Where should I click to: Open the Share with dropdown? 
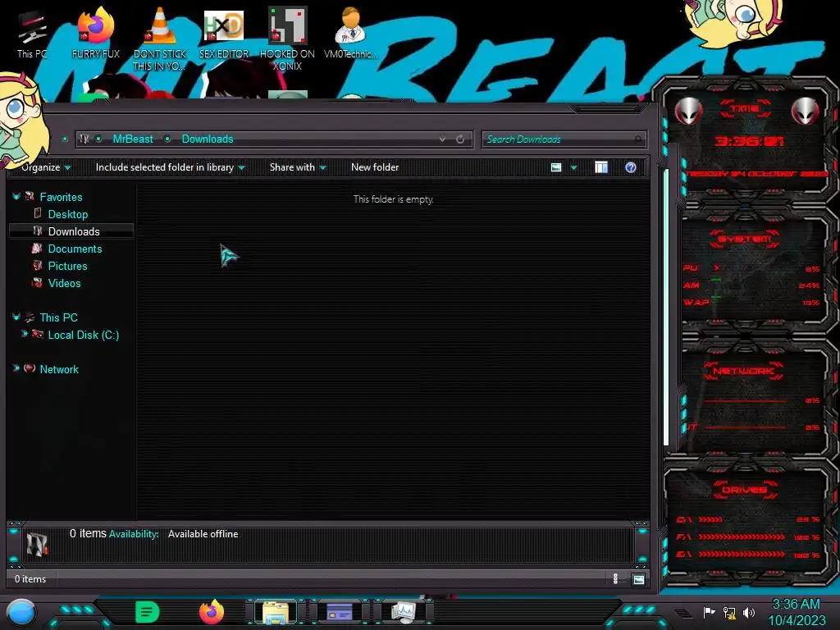298,167
